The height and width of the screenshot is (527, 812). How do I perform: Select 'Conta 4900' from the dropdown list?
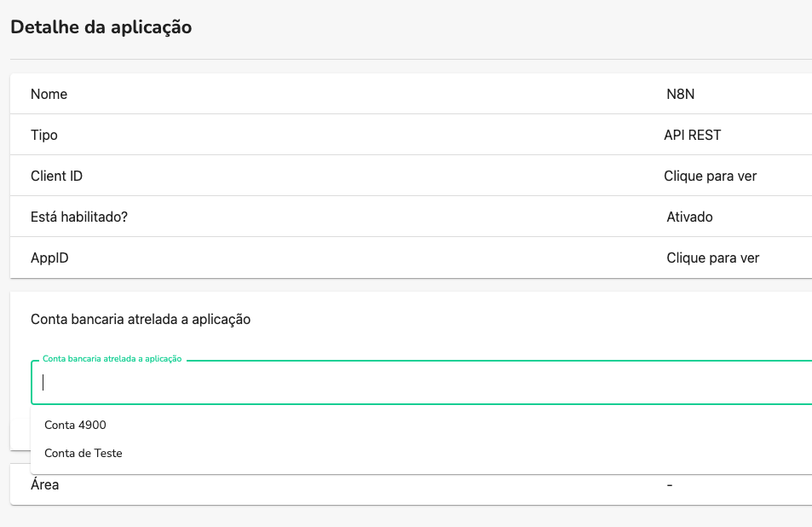pos(76,425)
